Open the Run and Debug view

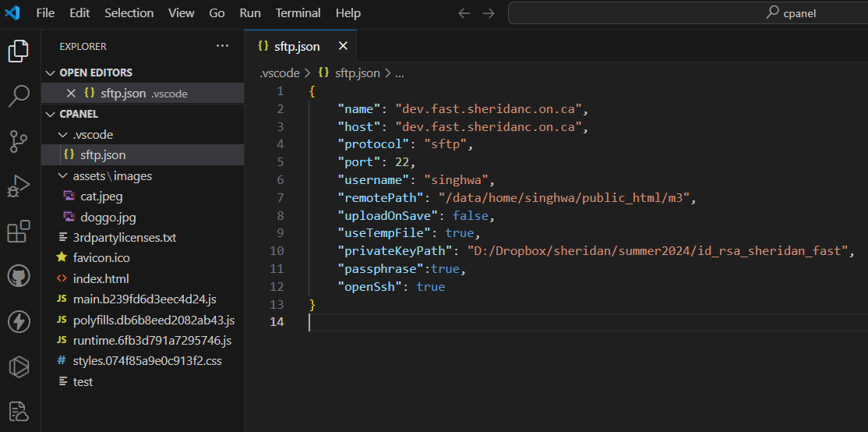[19, 186]
